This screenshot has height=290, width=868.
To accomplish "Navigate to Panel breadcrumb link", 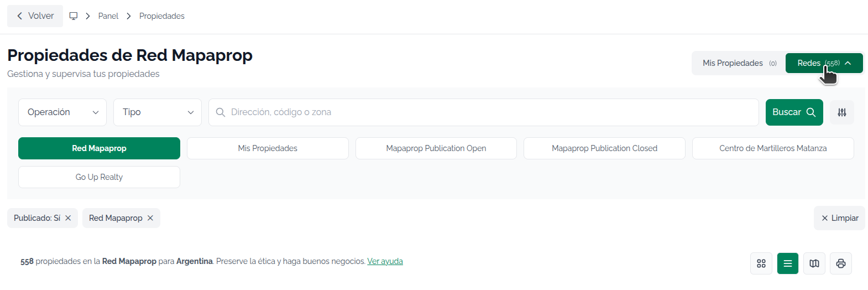I will (108, 16).
